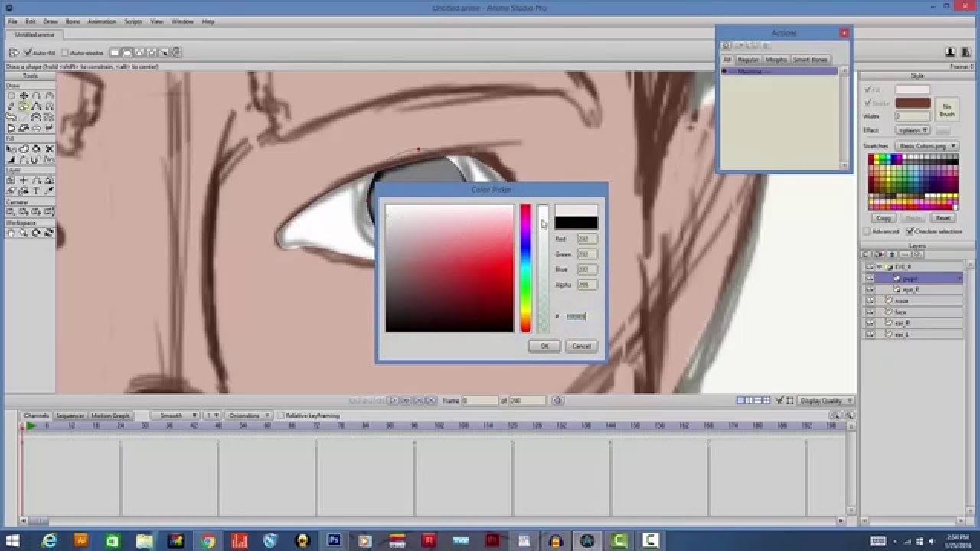Open Internet Explorer from taskbar

click(50, 540)
